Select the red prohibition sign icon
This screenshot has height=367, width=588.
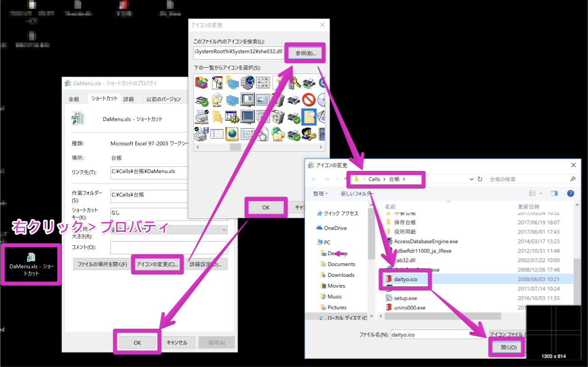309,100
